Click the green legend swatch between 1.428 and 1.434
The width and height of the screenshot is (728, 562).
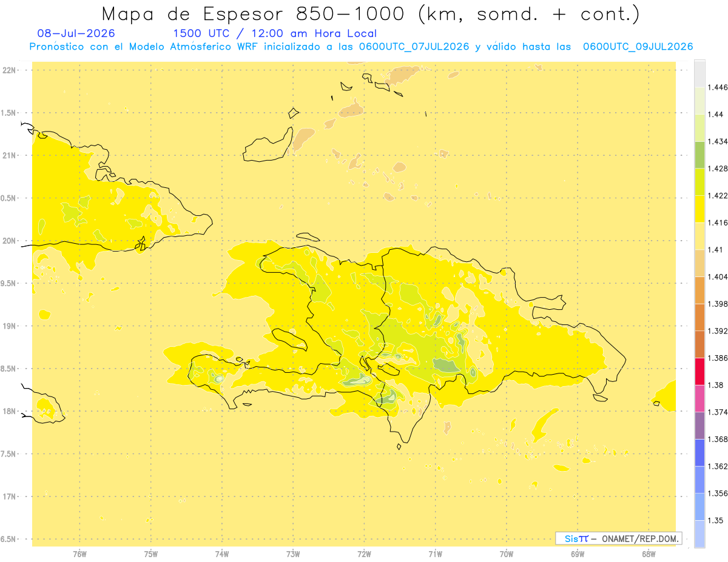tap(699, 155)
